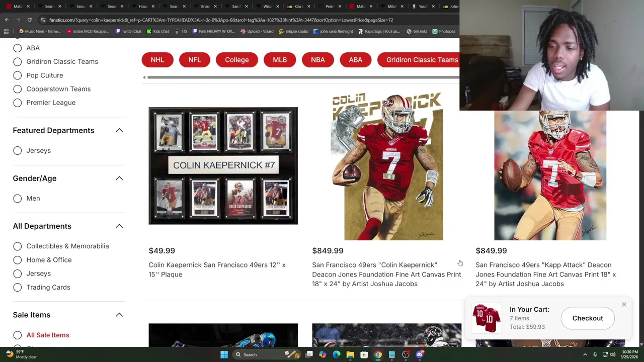Open Microsoft Store from taskbar

point(364,354)
